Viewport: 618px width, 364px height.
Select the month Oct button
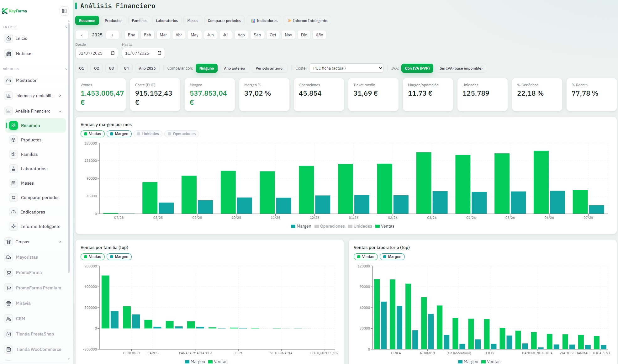[x=273, y=35]
